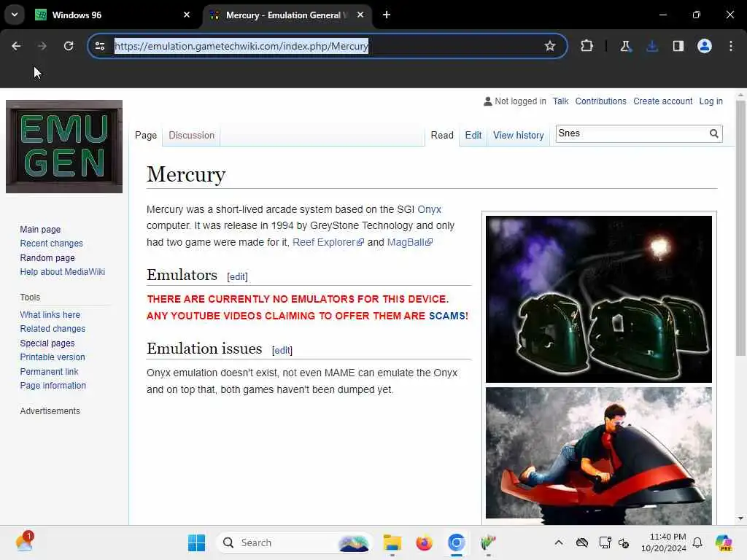Edit the Emulators section

[237, 276]
